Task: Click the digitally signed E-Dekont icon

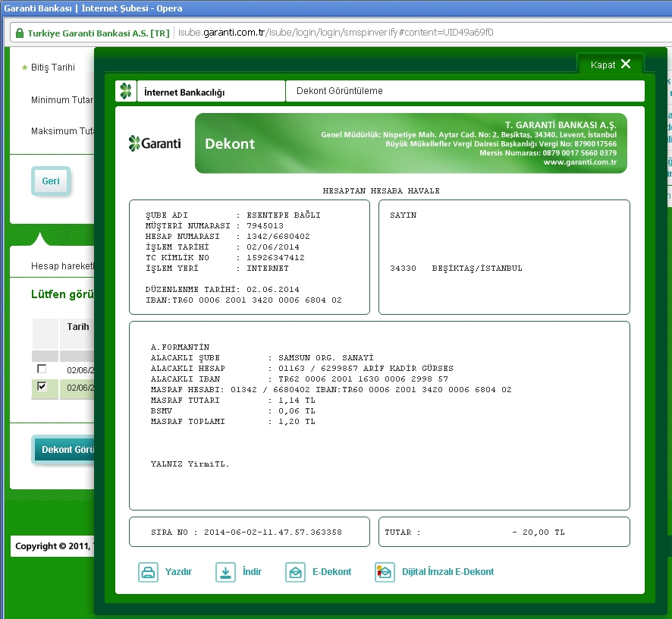Action: (385, 572)
